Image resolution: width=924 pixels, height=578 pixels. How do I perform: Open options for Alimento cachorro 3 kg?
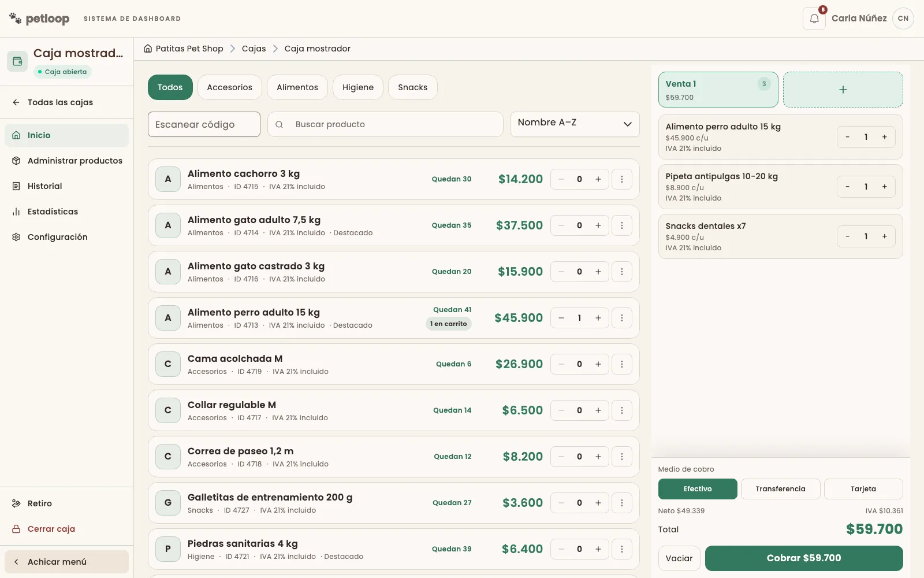point(621,179)
